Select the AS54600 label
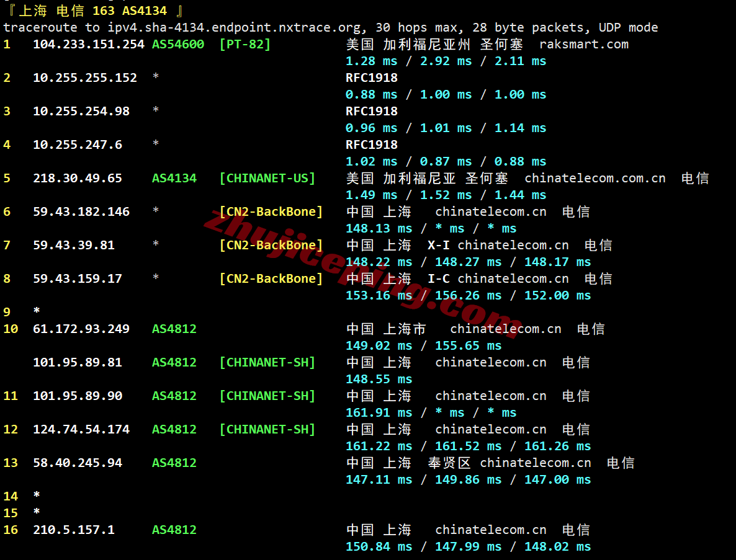 click(x=177, y=44)
